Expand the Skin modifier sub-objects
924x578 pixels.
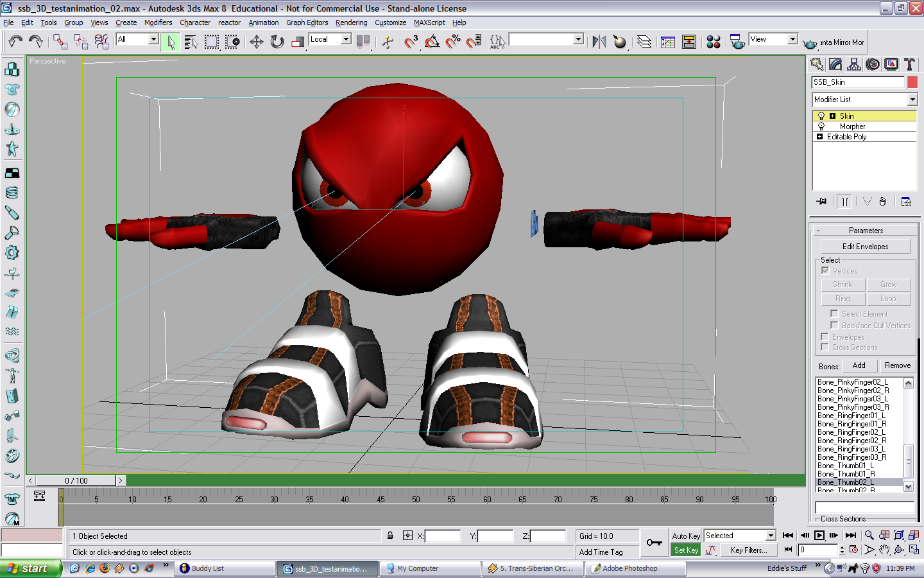(832, 116)
